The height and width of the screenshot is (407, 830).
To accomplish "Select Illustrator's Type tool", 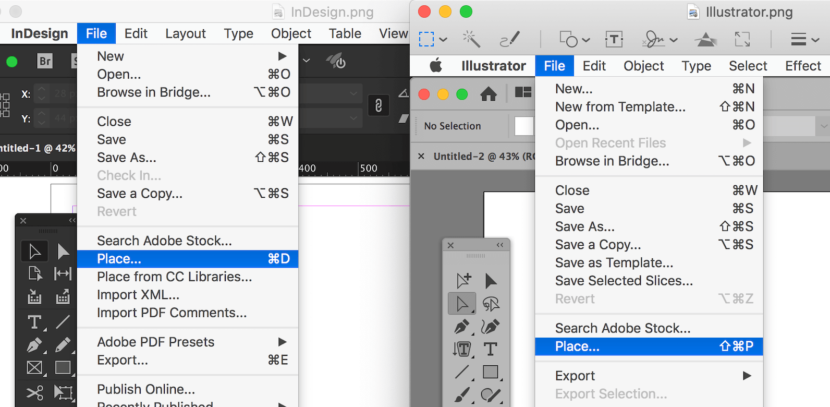I will tap(490, 349).
